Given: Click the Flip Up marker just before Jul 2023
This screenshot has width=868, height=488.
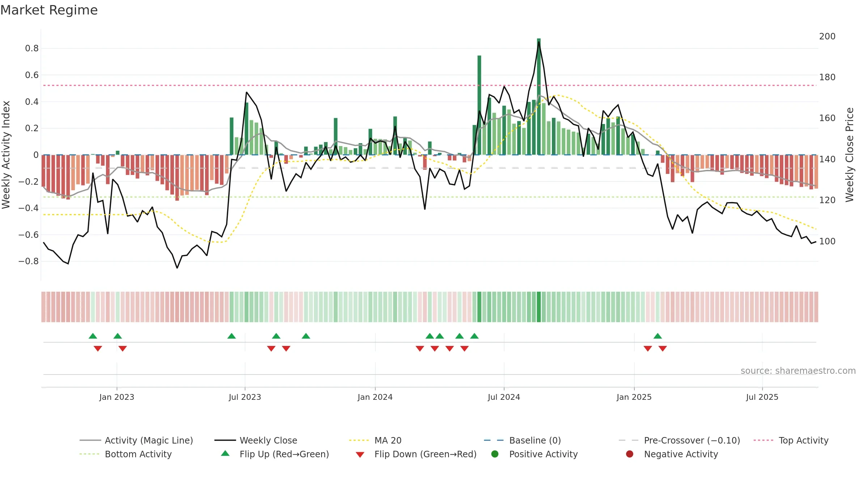Looking at the screenshot, I should [x=231, y=336].
